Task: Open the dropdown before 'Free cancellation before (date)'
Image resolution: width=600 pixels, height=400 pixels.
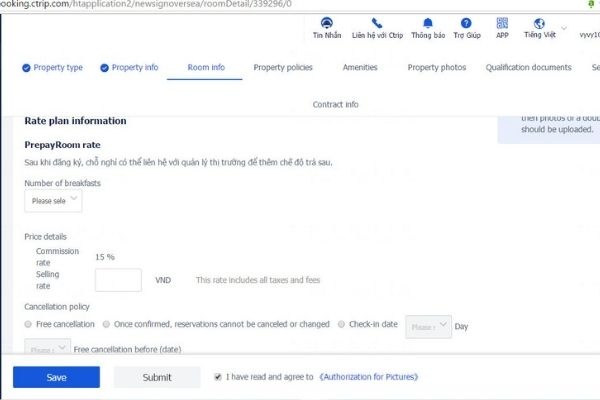Action: coord(47,347)
